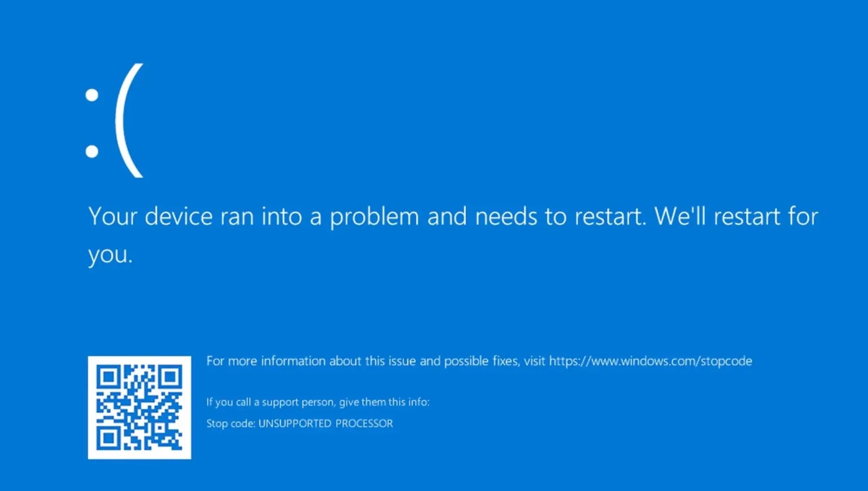Click the word 'you.' on second line

click(x=110, y=254)
